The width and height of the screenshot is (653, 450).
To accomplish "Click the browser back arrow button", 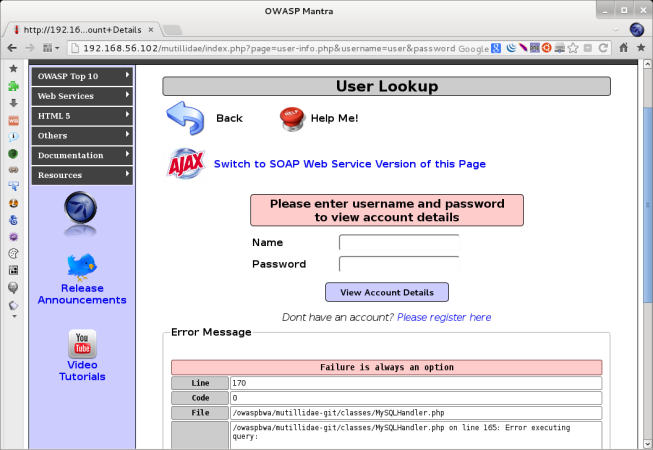I will (12, 47).
